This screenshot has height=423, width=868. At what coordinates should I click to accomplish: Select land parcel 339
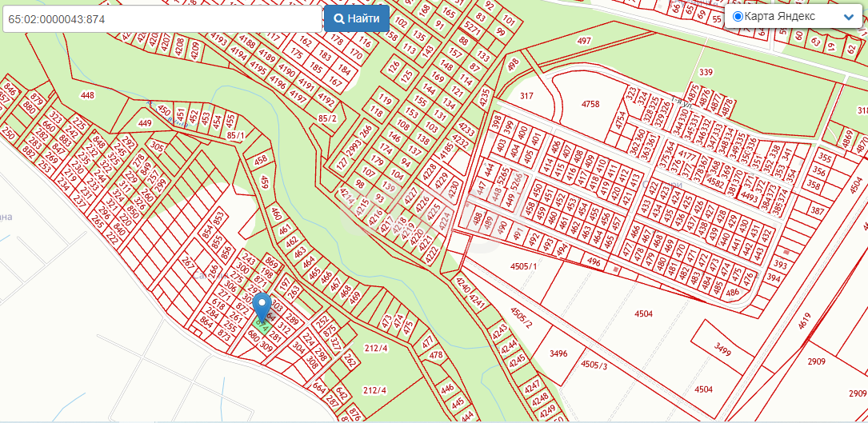pos(705,73)
